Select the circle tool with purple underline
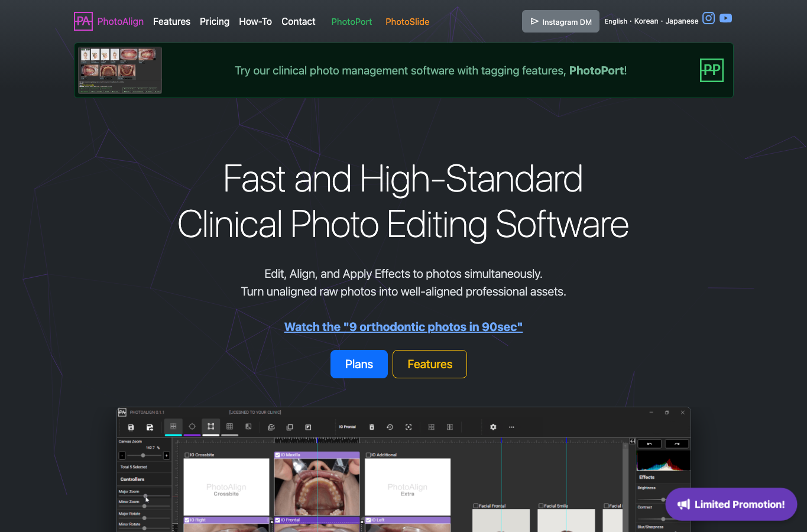 [x=192, y=426]
